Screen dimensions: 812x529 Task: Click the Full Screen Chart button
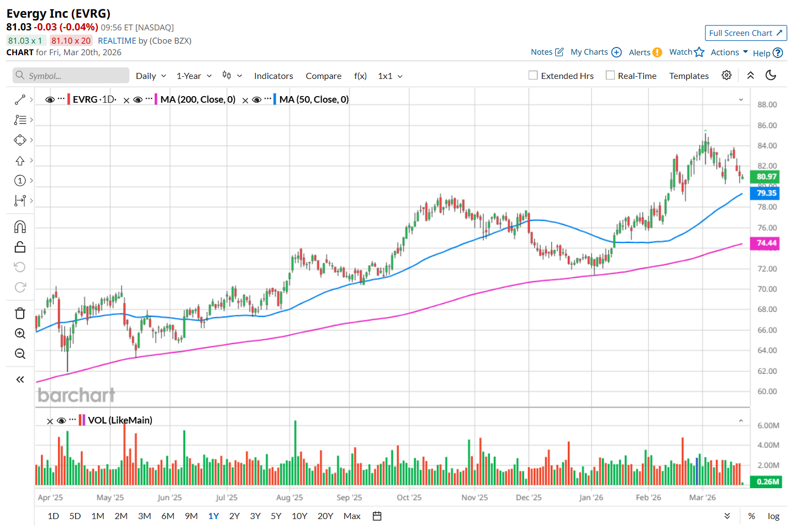(746, 33)
